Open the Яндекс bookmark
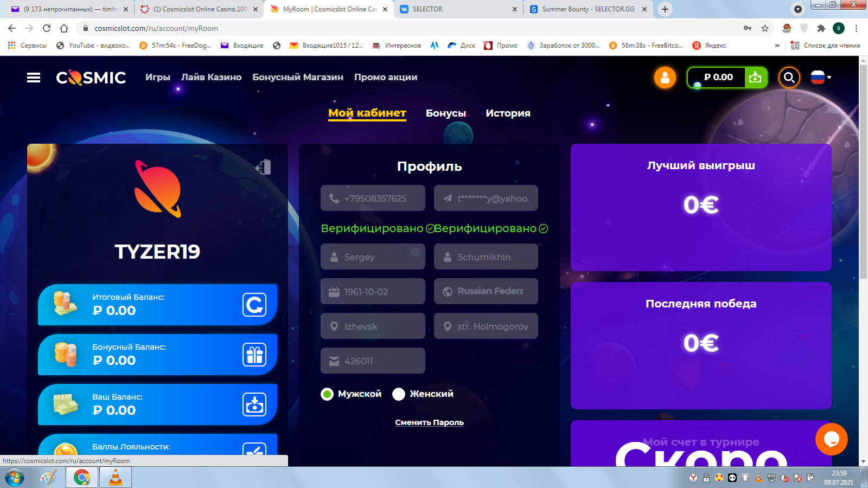 [x=709, y=46]
